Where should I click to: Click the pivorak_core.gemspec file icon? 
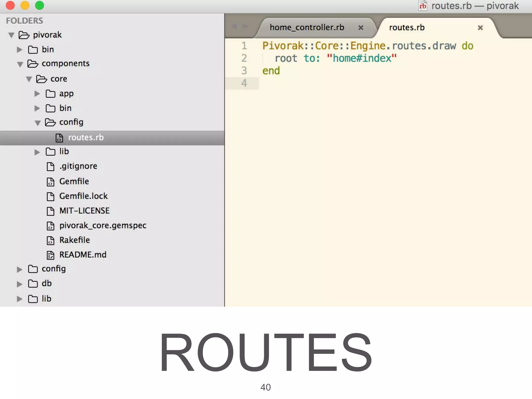click(50, 226)
